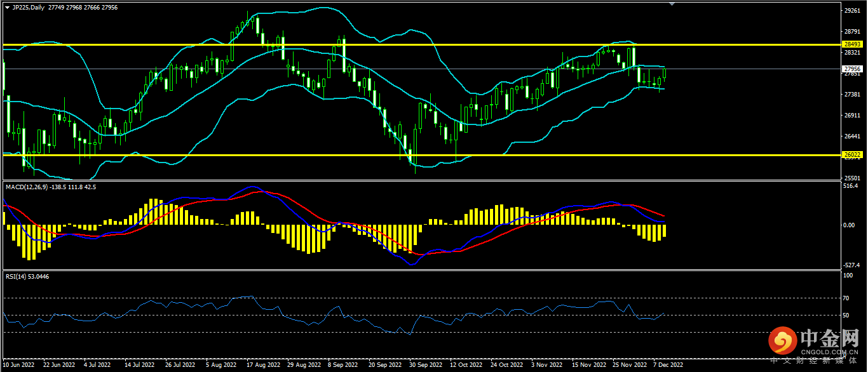Click the 7 Dec 2022 date label
Image resolution: width=868 pixels, height=372 pixels.
click(x=668, y=366)
